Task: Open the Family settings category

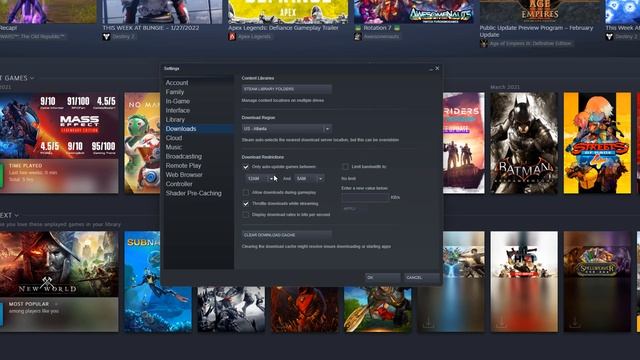Action: pos(175,92)
